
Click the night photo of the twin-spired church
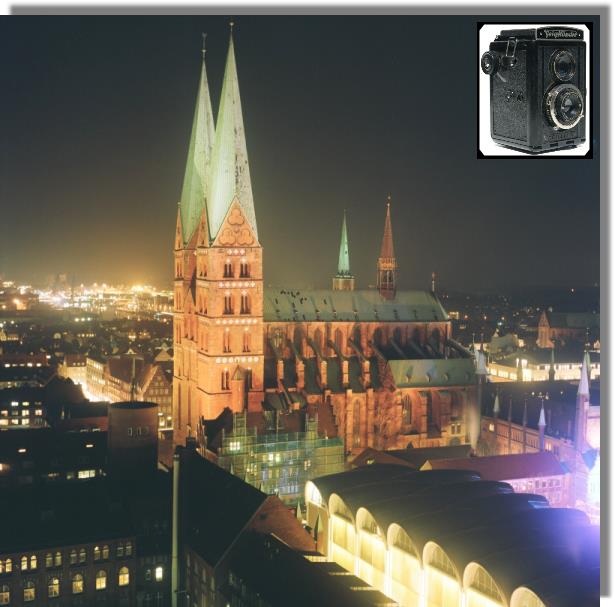pyautogui.click(x=300, y=311)
